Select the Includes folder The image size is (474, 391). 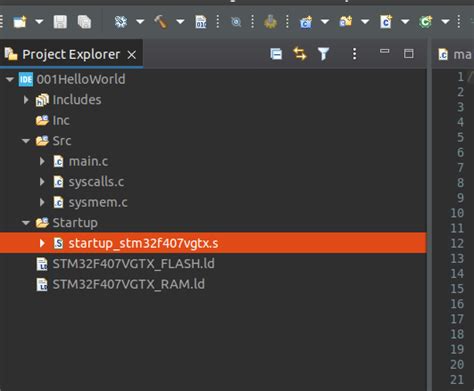[x=77, y=100]
